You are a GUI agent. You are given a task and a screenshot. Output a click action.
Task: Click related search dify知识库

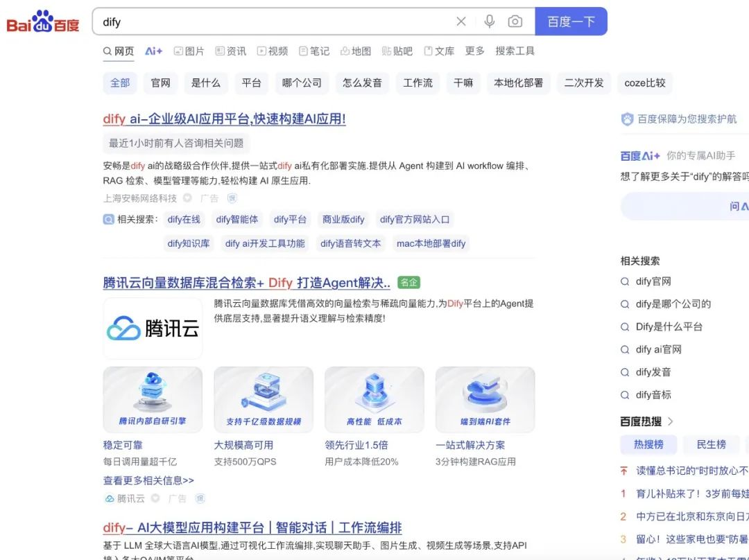coord(189,243)
